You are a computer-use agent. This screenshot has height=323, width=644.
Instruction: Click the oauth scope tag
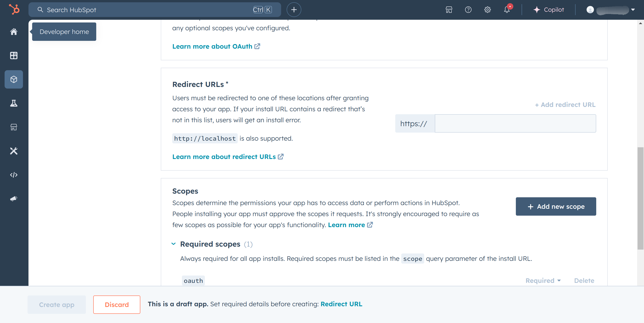click(193, 281)
